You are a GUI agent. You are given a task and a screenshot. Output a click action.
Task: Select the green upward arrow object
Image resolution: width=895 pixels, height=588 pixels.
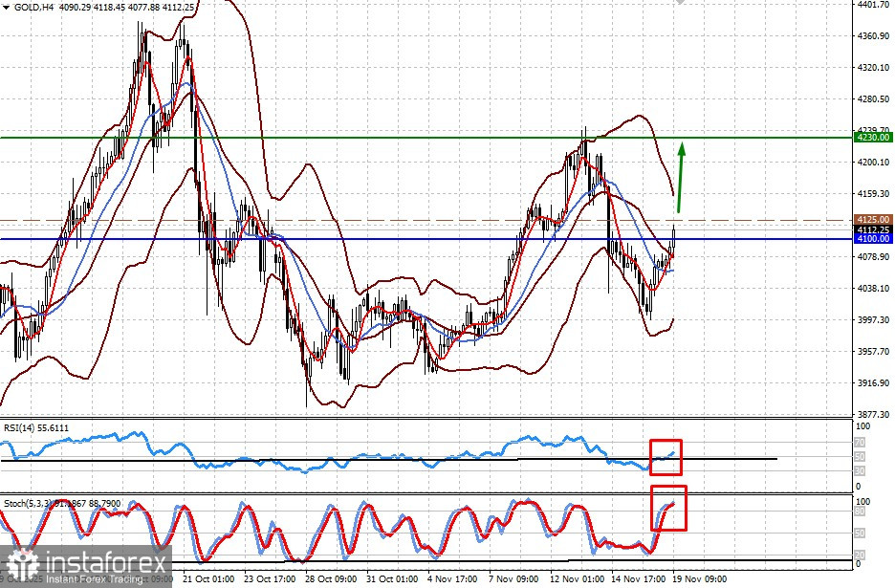(x=681, y=178)
